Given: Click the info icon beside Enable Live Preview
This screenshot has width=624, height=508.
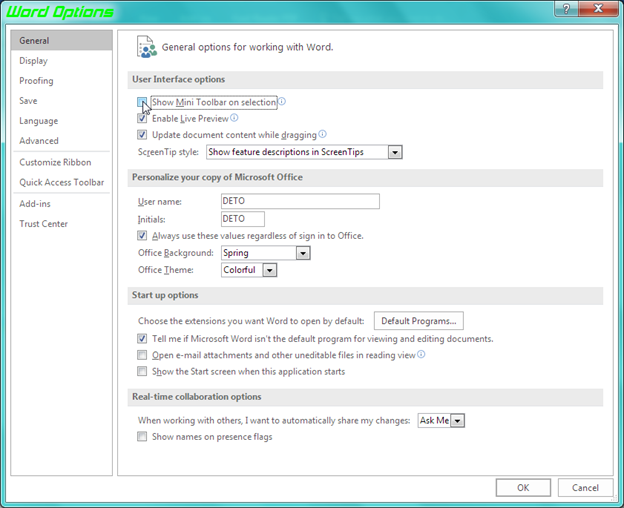Looking at the screenshot, I should coord(234,118).
